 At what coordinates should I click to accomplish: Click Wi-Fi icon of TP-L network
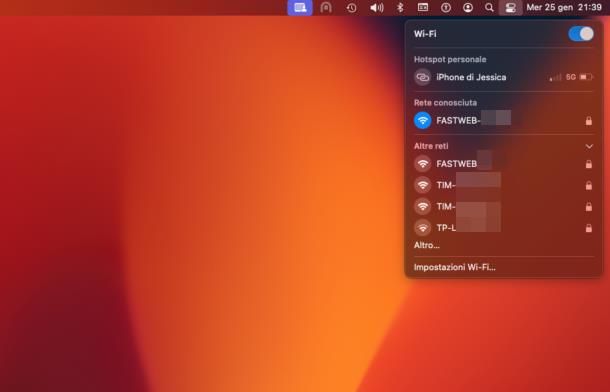[x=422, y=228]
